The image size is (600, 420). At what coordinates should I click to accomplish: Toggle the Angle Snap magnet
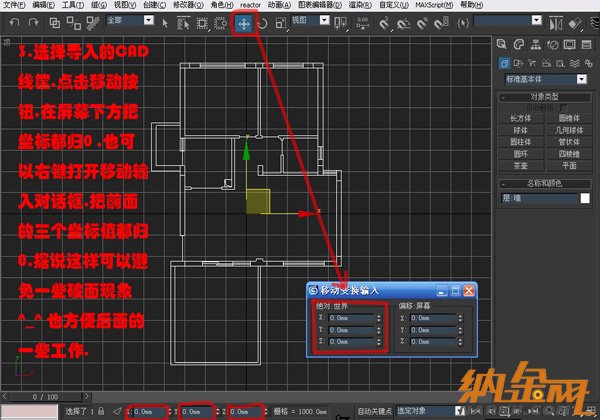(x=403, y=24)
